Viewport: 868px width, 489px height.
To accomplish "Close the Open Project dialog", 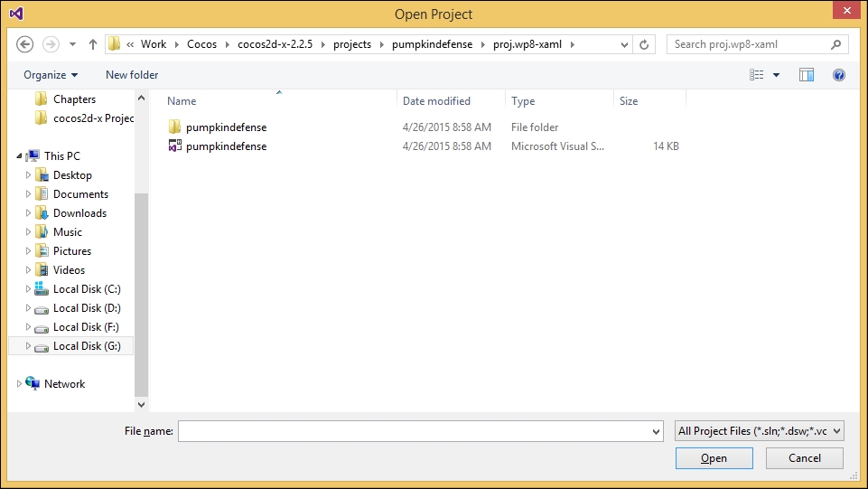I will 847,11.
